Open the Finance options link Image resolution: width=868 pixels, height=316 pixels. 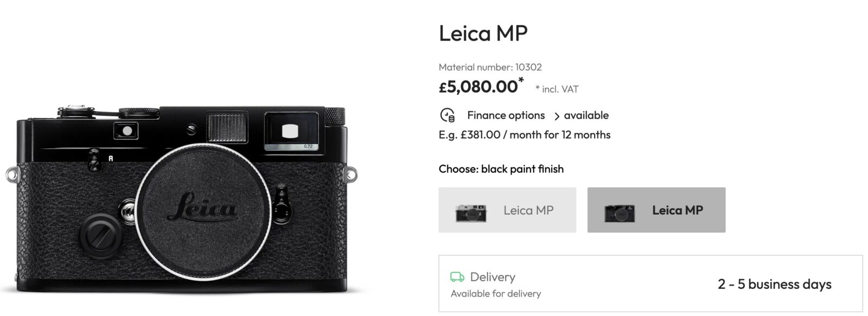coord(506,115)
